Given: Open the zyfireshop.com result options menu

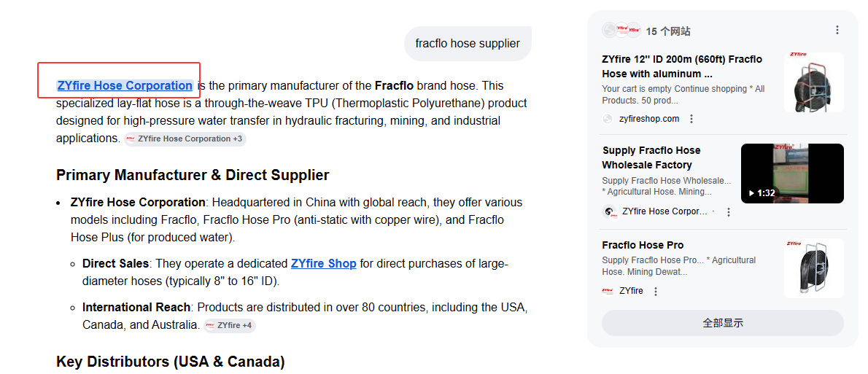Looking at the screenshot, I should 691,119.
